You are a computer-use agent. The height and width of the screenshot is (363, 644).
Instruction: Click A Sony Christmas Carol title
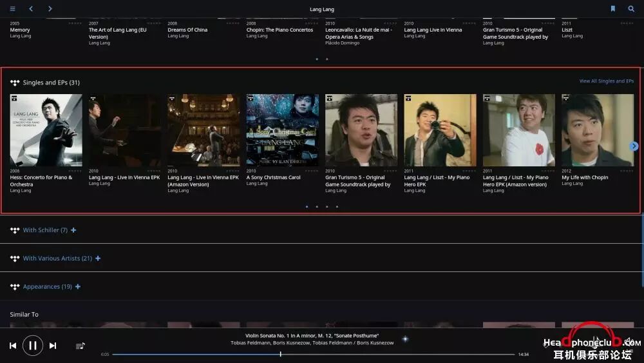[273, 177]
